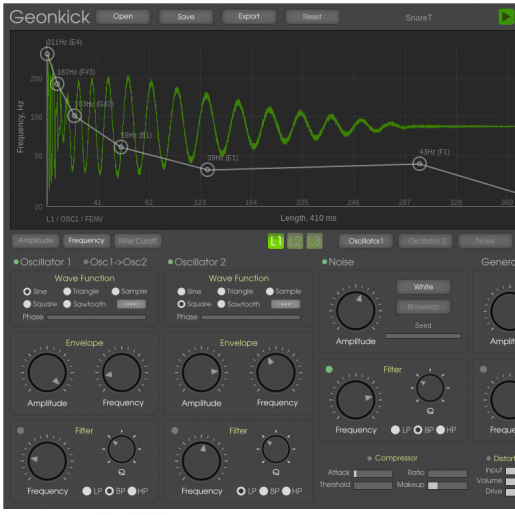Click Oscillator 2 Phase slider
The image size is (515, 515).
(x=251, y=317)
